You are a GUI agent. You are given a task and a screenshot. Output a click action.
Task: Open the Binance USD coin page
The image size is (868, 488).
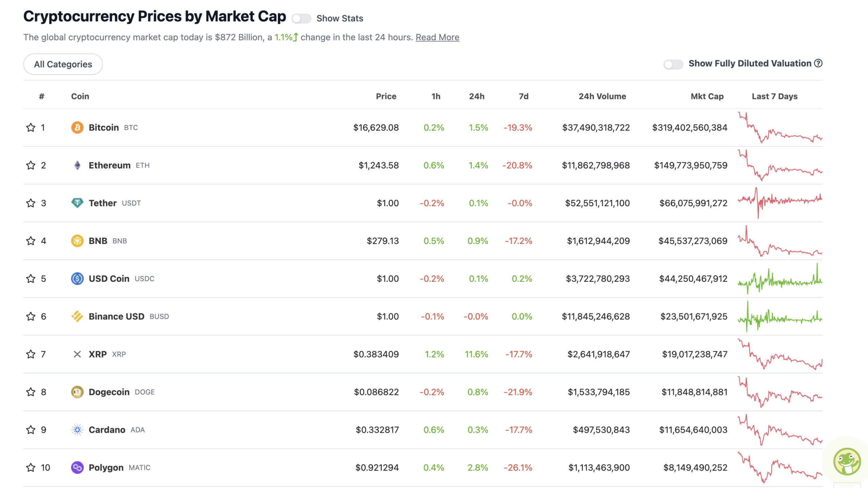pos(116,316)
